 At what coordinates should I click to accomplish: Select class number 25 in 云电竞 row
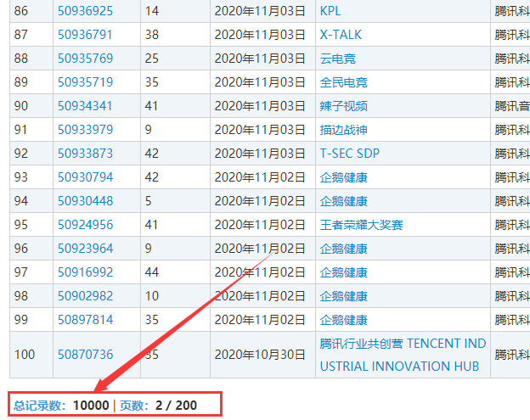point(152,59)
